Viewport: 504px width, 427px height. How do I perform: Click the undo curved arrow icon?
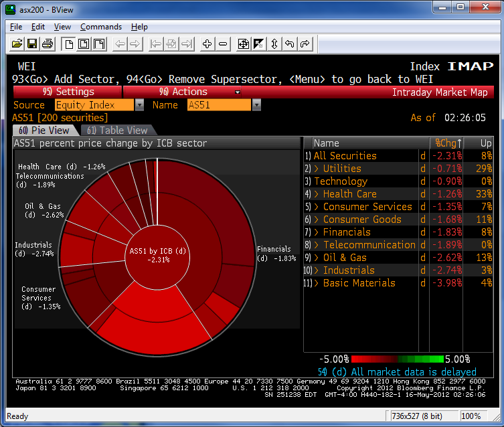pyautogui.click(x=290, y=44)
